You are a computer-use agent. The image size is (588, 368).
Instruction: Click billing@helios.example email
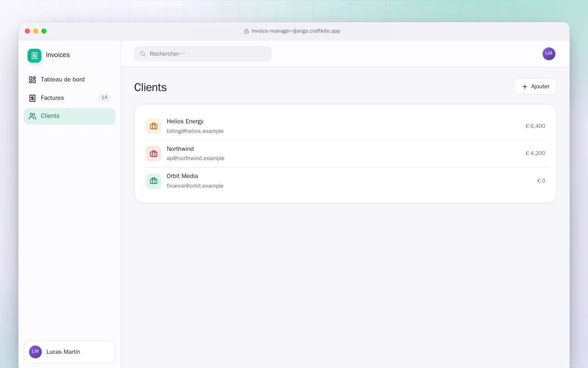click(195, 131)
